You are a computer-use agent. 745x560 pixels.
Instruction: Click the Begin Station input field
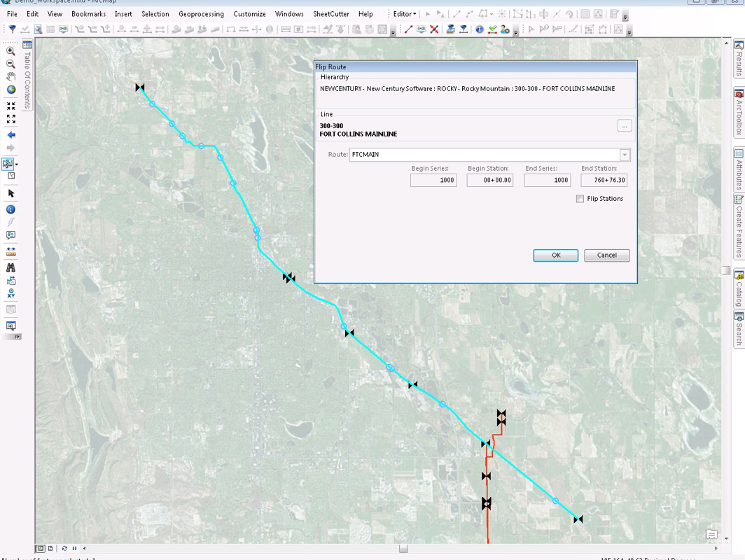490,180
